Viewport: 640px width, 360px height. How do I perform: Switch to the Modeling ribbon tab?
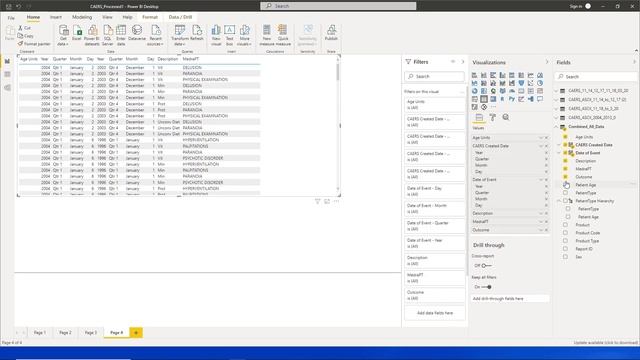pyautogui.click(x=82, y=17)
